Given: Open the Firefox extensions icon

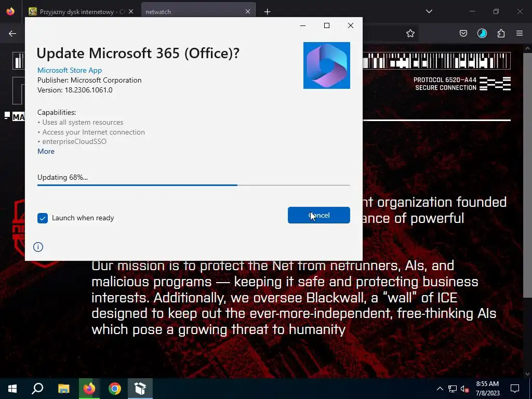Looking at the screenshot, I should (x=501, y=33).
